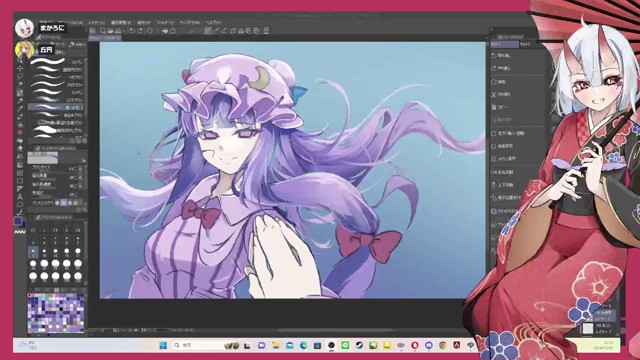Open the レイヤー(L) menu
The width and height of the screenshot is (640, 360).
(x=97, y=22)
